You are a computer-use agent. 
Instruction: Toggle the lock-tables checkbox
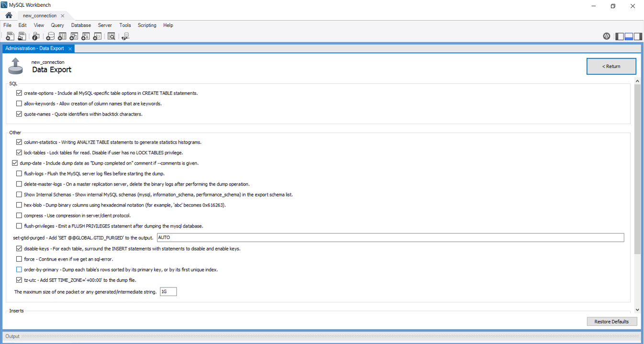click(19, 153)
